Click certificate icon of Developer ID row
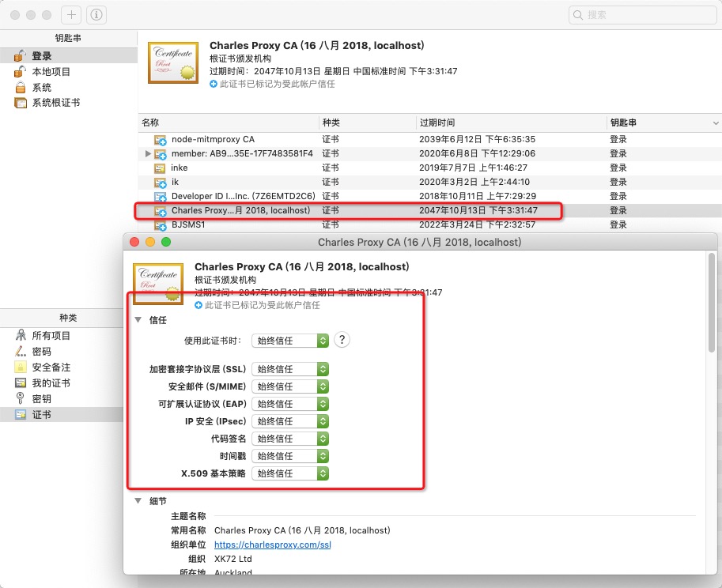 [161, 197]
